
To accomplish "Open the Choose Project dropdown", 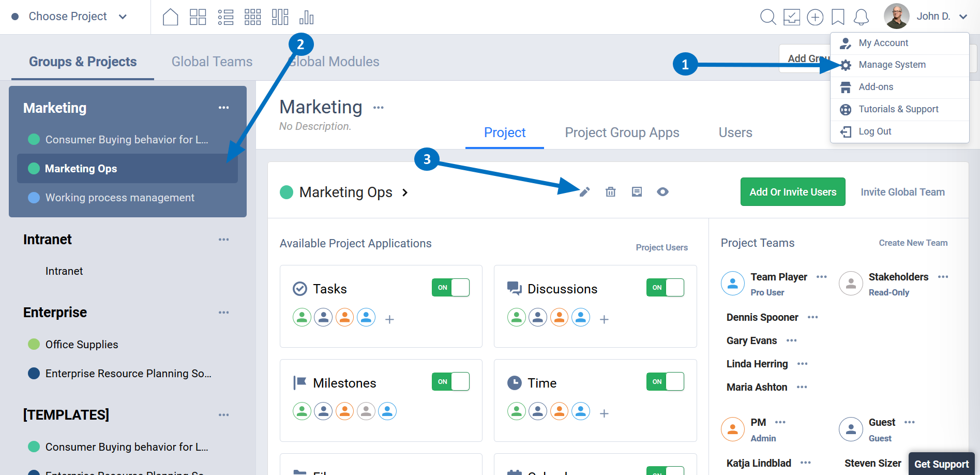I will [x=68, y=17].
